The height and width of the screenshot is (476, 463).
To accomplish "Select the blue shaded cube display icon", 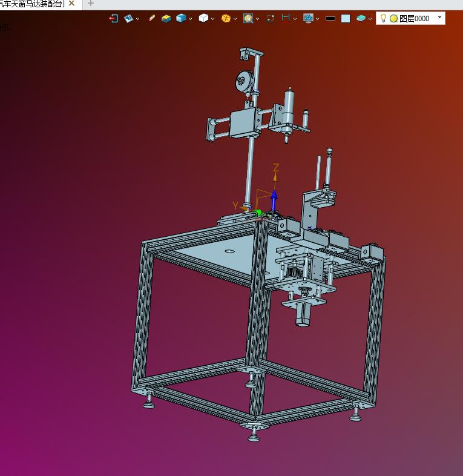I will (181, 18).
